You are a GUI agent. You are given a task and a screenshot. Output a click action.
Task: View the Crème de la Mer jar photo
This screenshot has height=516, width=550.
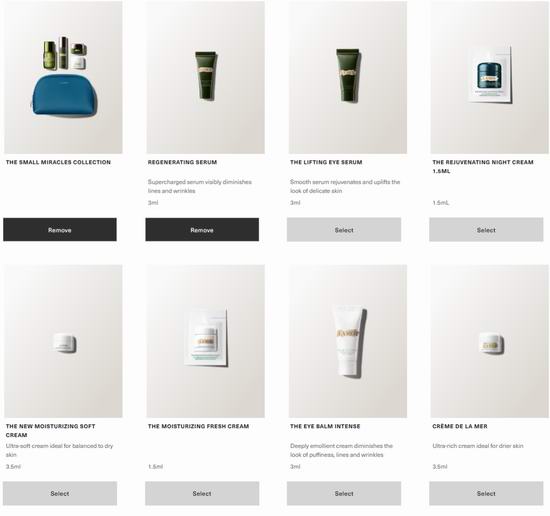pos(490,341)
